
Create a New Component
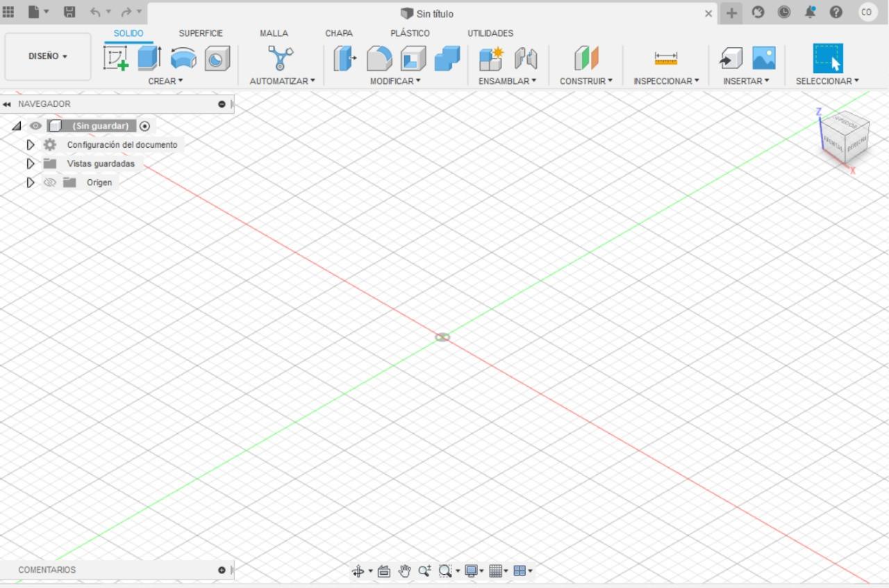[491, 58]
